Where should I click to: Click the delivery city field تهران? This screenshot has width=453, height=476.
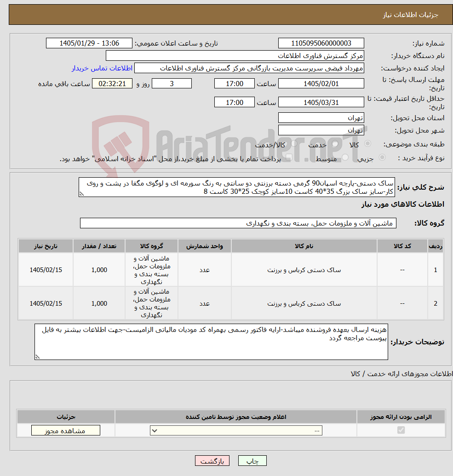point(321,130)
